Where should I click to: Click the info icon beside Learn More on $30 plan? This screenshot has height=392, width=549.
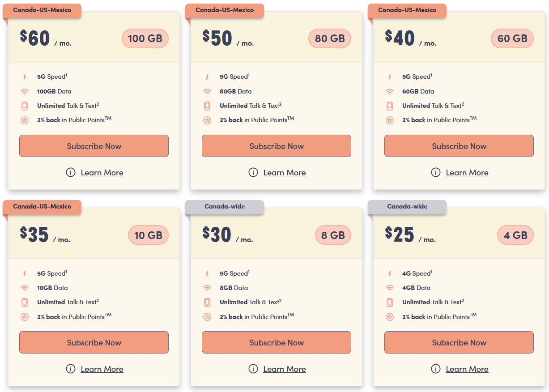coord(253,369)
